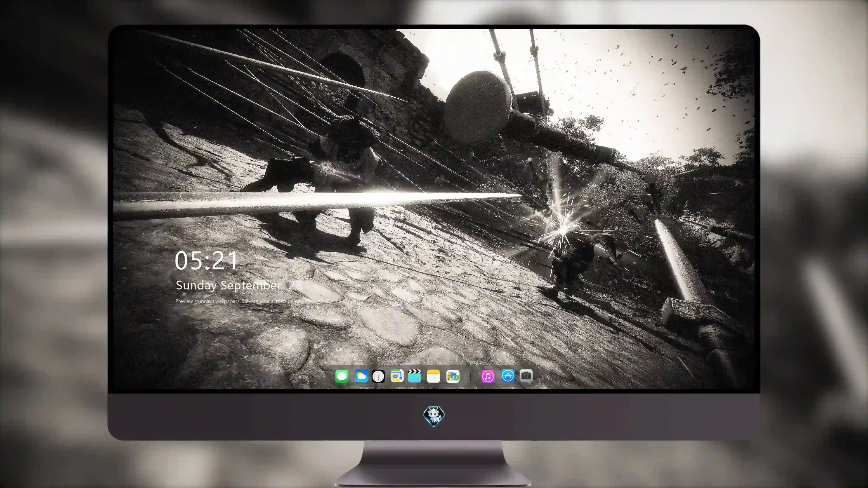Open the green Messages app in the dock
The height and width of the screenshot is (488, 868).
pyautogui.click(x=342, y=376)
